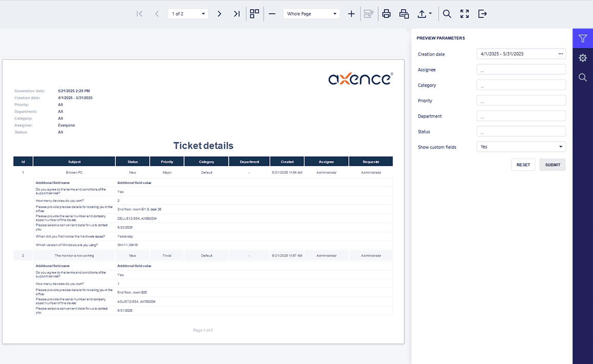Screen dimensions: 593x364
Task: Click the print current page icon
Action: click(x=404, y=14)
